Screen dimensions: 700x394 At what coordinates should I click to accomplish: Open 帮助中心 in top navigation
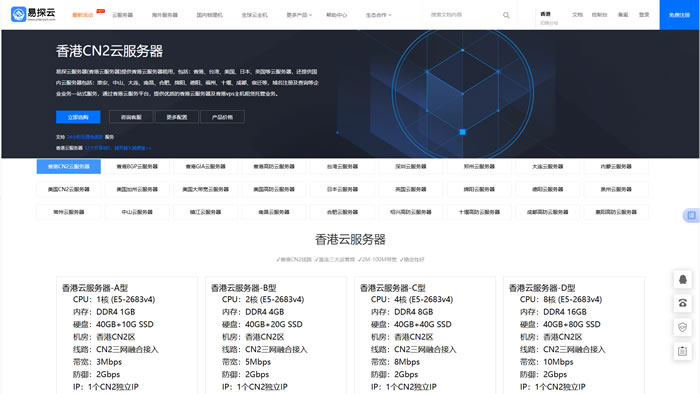tap(336, 15)
